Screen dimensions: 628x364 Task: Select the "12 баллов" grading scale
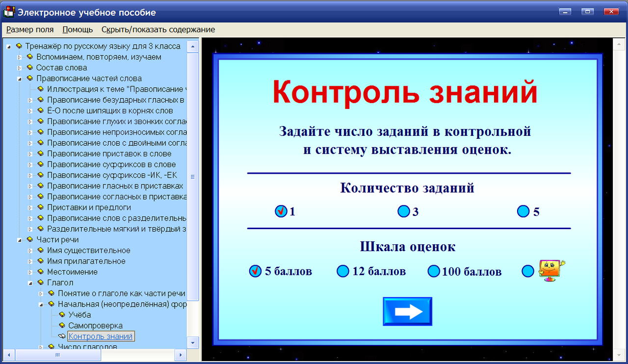(x=343, y=271)
